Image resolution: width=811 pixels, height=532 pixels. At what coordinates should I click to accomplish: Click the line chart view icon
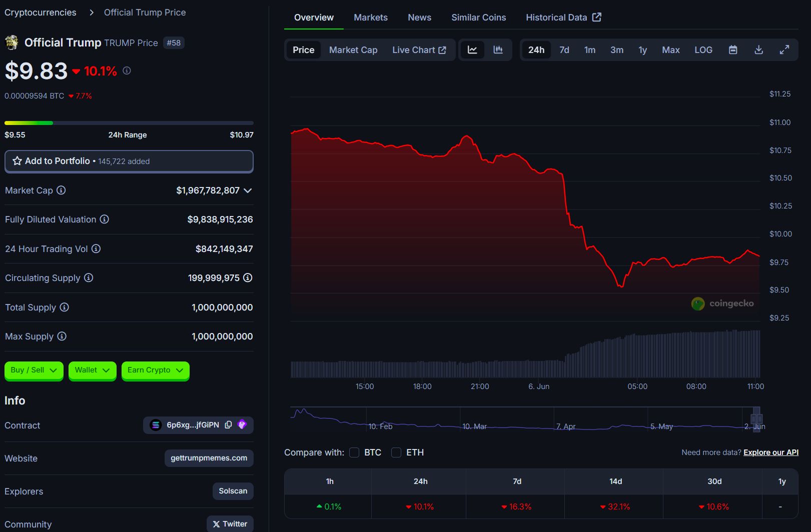coord(472,49)
